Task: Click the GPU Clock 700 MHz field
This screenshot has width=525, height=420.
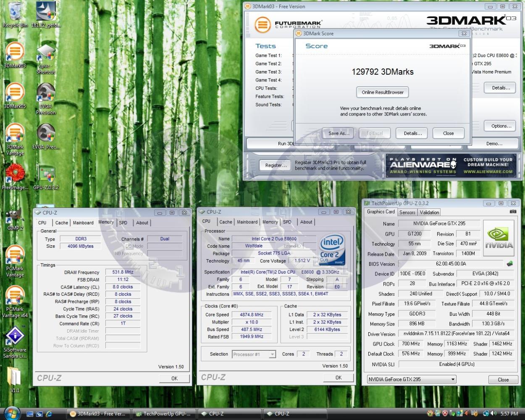Action: tap(411, 344)
